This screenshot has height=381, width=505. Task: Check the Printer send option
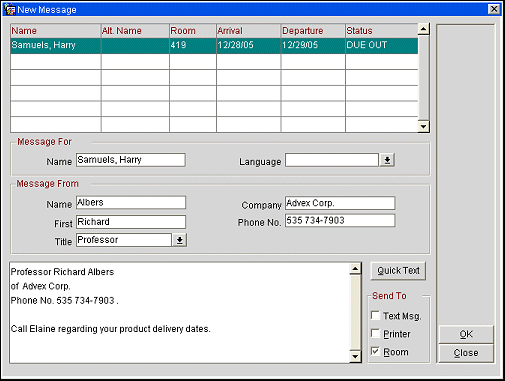pyautogui.click(x=375, y=333)
